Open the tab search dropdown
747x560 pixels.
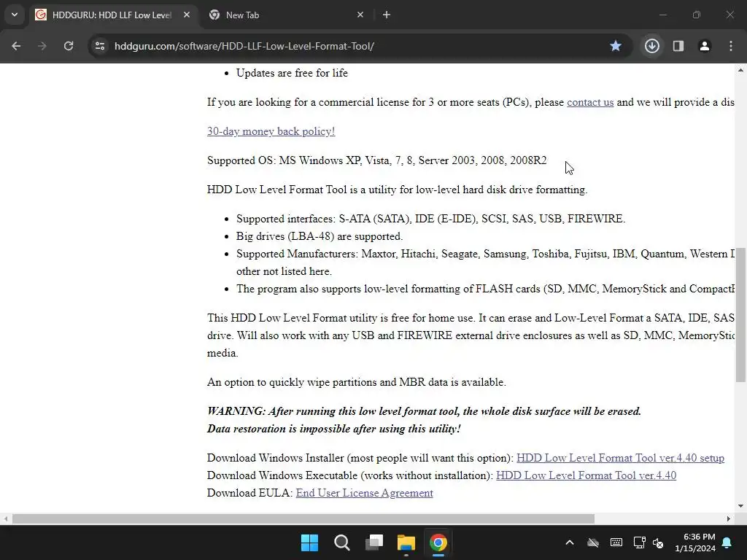[15, 15]
